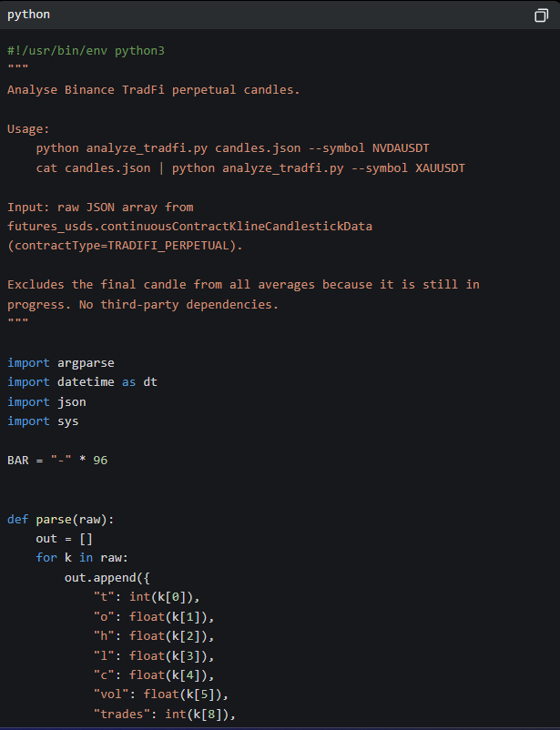
Task: Click the 'Usage:' line in the docstring
Action: [x=28, y=129]
